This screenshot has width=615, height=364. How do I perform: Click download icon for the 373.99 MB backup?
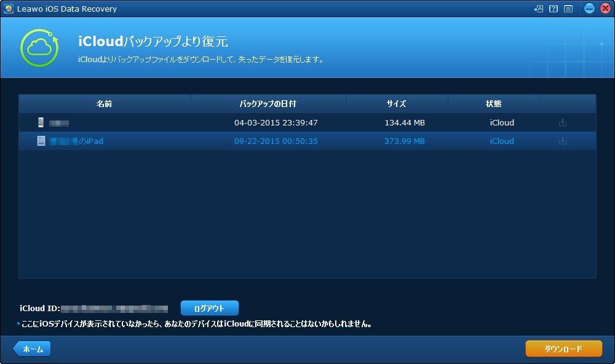[563, 141]
